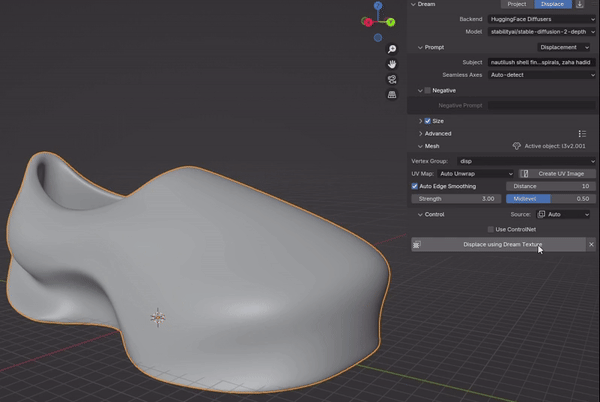Enable the Use ControlNet checkbox
The width and height of the screenshot is (600, 402).
[x=489, y=229]
